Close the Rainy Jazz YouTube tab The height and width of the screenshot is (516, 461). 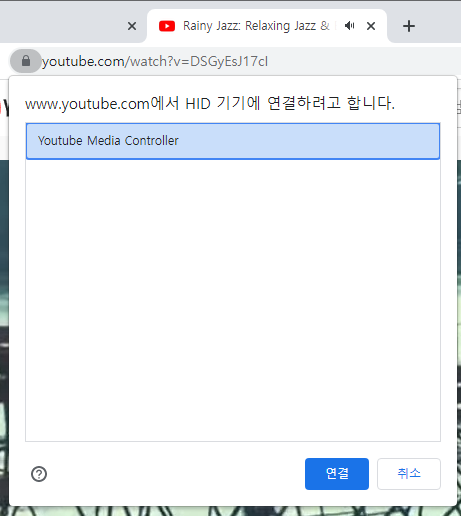pos(371,26)
